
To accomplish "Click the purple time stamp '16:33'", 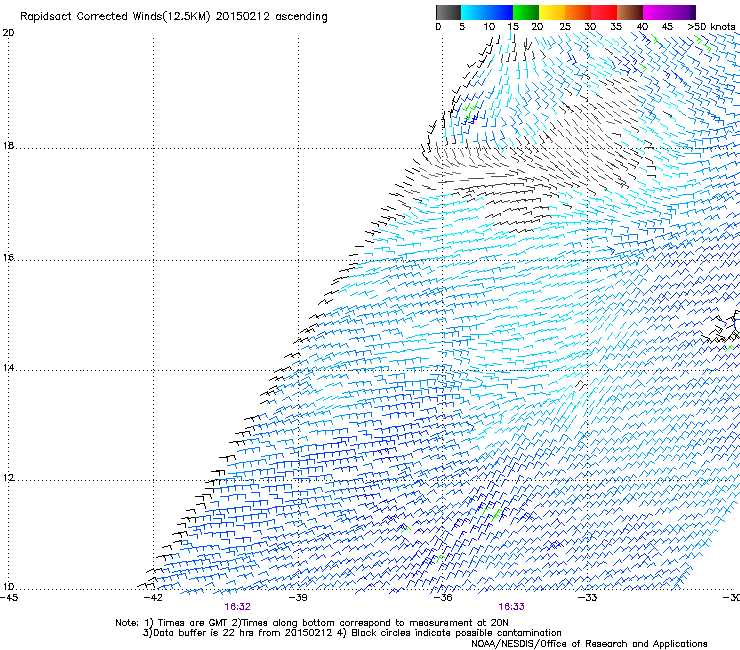I will click(x=512, y=607).
